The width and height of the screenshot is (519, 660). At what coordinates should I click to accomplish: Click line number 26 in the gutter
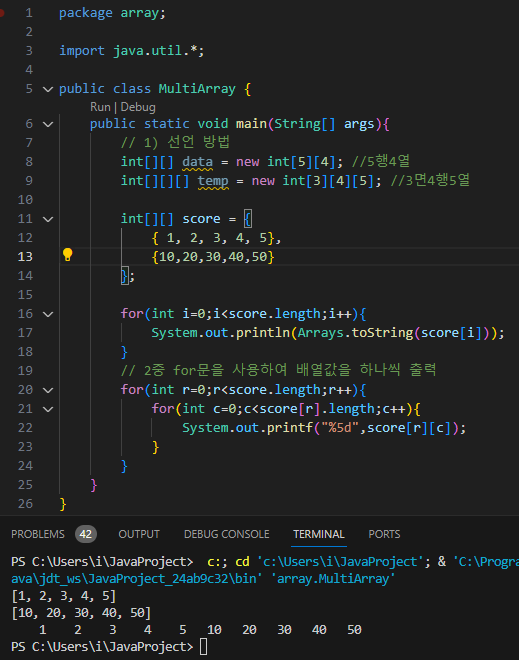(25, 504)
